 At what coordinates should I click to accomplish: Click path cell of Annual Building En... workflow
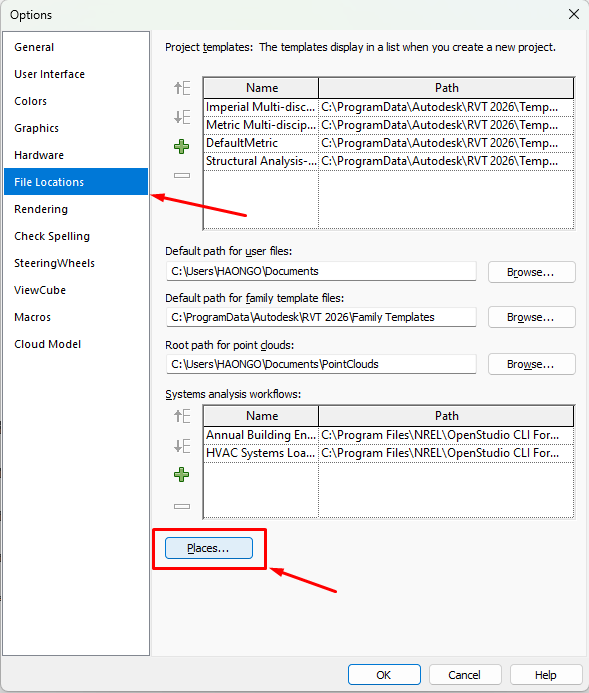click(x=446, y=435)
